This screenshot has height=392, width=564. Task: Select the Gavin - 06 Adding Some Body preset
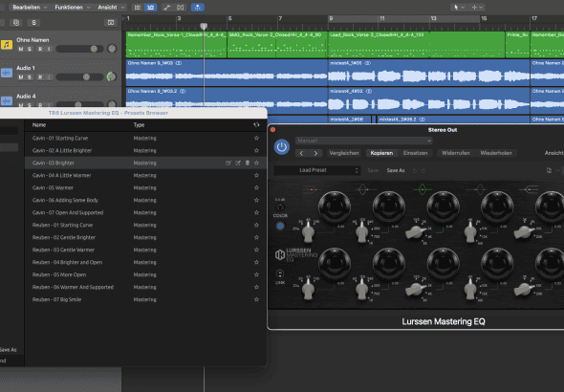point(145,200)
